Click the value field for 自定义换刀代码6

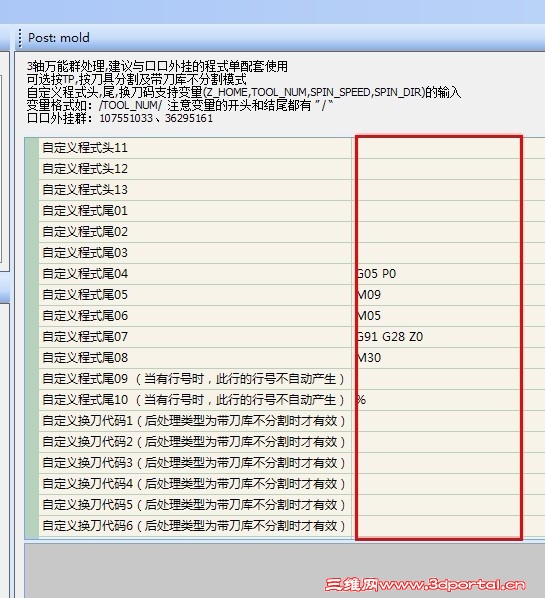[449, 526]
